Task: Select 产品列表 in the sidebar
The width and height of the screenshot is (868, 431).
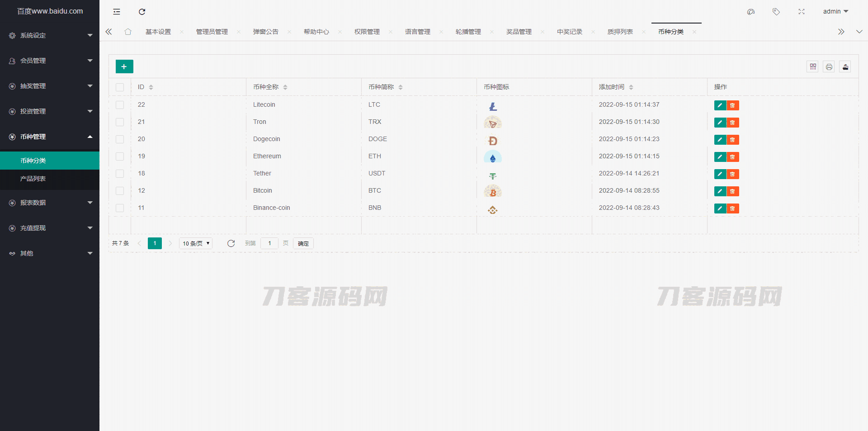Action: (x=33, y=178)
